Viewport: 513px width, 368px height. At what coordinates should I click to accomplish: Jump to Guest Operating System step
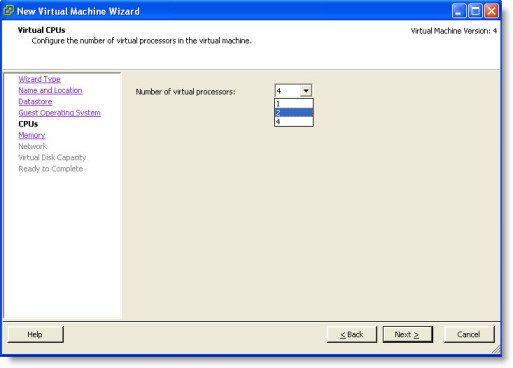[59, 113]
